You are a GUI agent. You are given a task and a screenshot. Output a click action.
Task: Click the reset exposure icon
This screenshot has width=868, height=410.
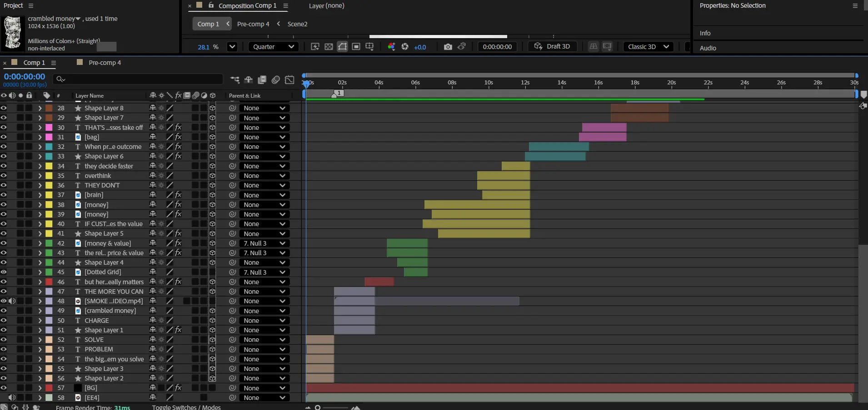[405, 47]
